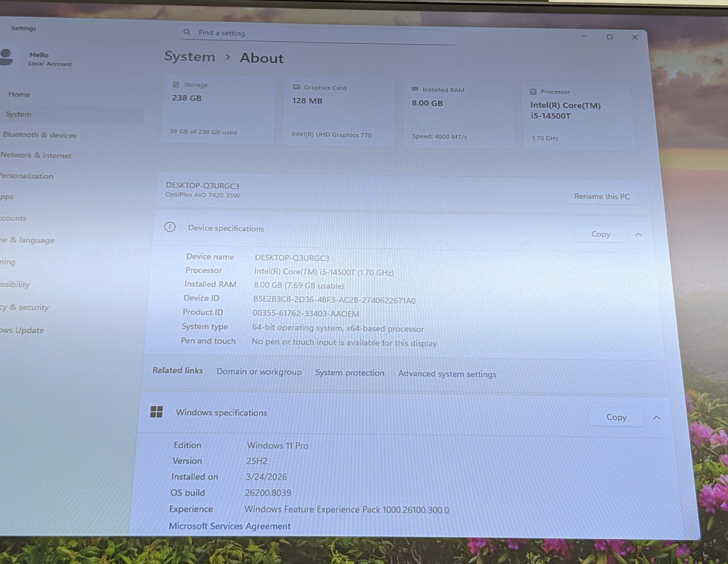Image resolution: width=728 pixels, height=564 pixels.
Task: Click Rename this PC button
Action: click(x=602, y=197)
